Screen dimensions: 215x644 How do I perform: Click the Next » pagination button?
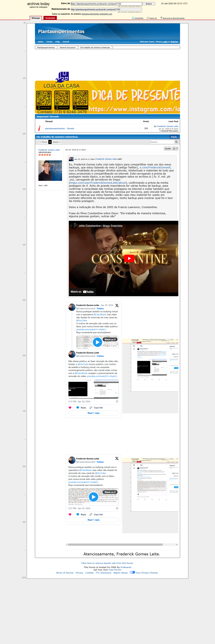click(x=57, y=142)
